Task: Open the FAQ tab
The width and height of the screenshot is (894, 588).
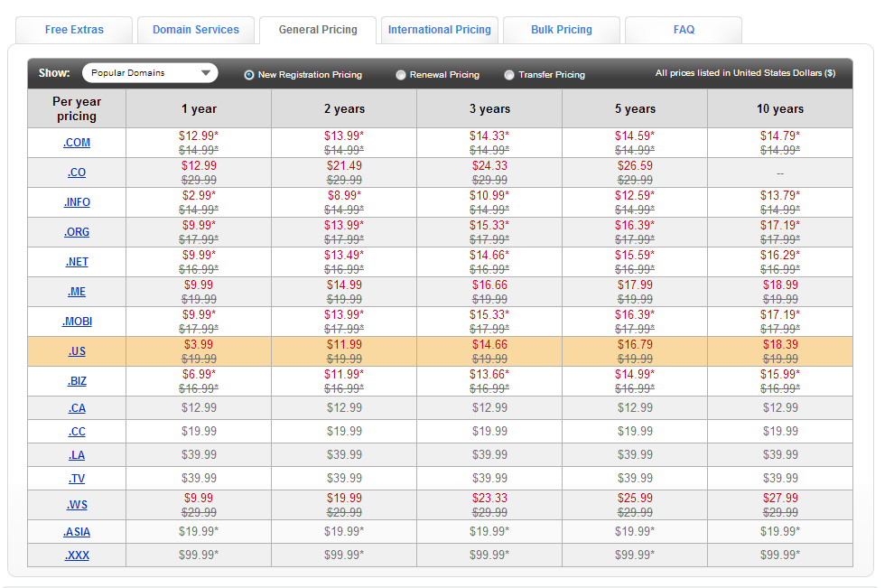Action: (x=684, y=30)
